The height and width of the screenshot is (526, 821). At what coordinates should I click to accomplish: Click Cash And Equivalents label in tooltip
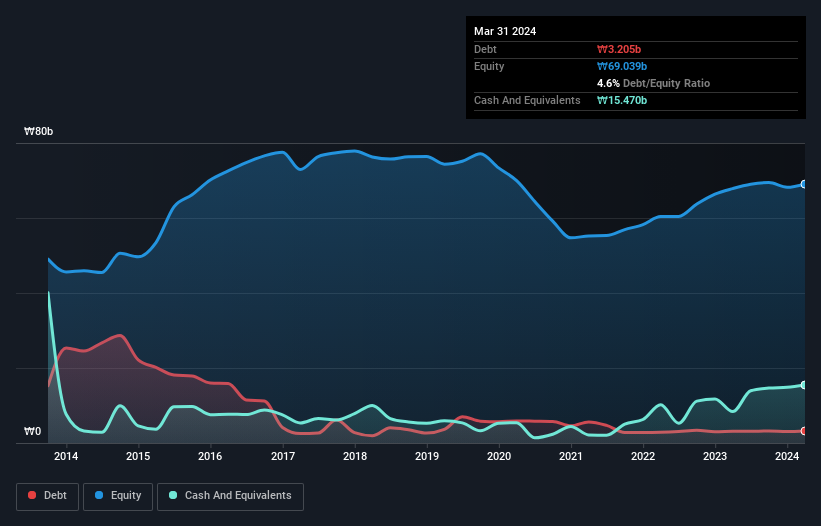[527, 100]
